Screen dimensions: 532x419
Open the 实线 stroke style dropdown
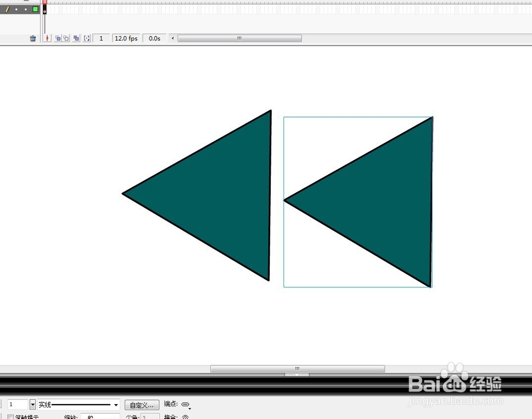pos(78,405)
